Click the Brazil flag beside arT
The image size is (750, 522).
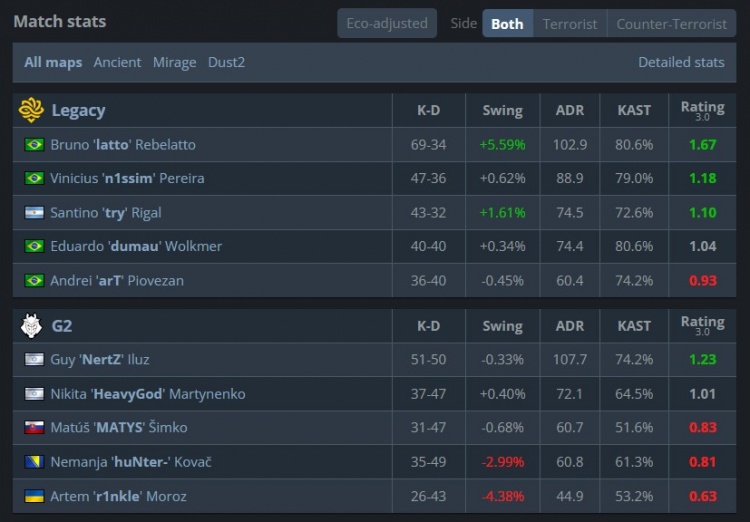[x=34, y=280]
